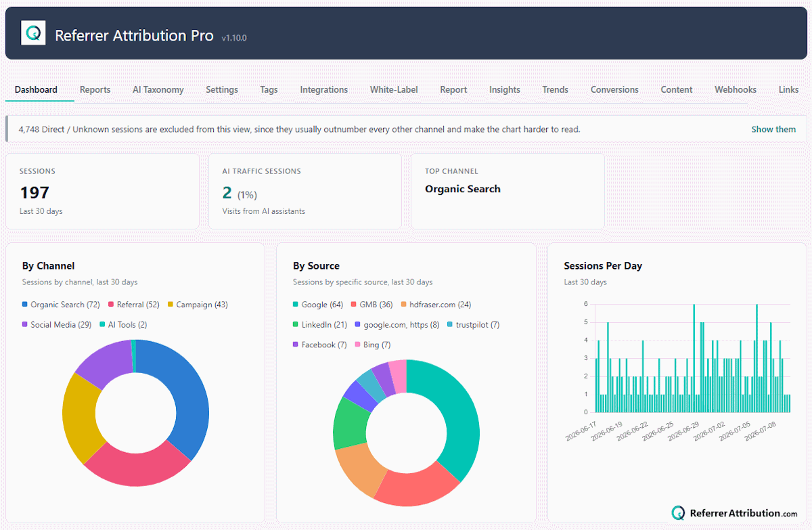Open the AI Taxonomy tab
Image resolution: width=812 pixels, height=530 pixels.
158,89
